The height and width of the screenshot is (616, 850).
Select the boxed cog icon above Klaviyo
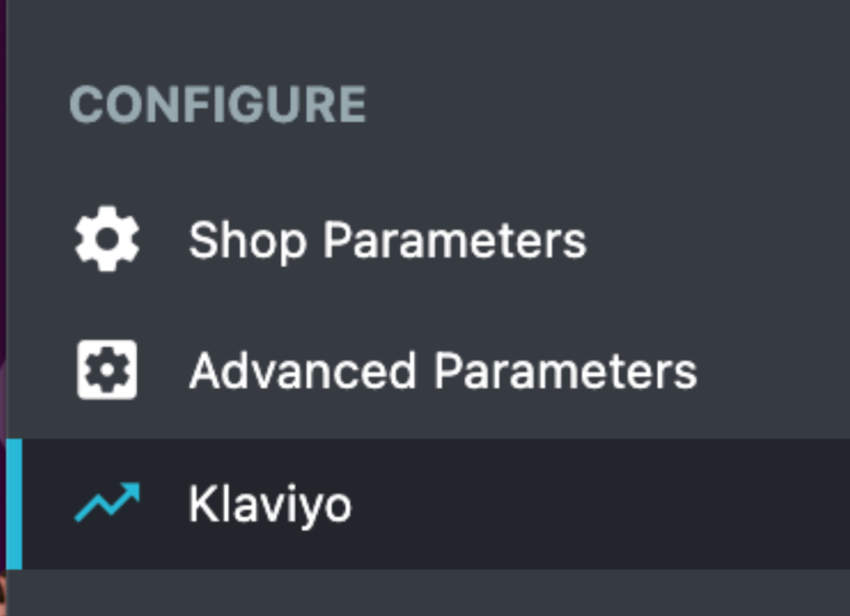pos(107,371)
